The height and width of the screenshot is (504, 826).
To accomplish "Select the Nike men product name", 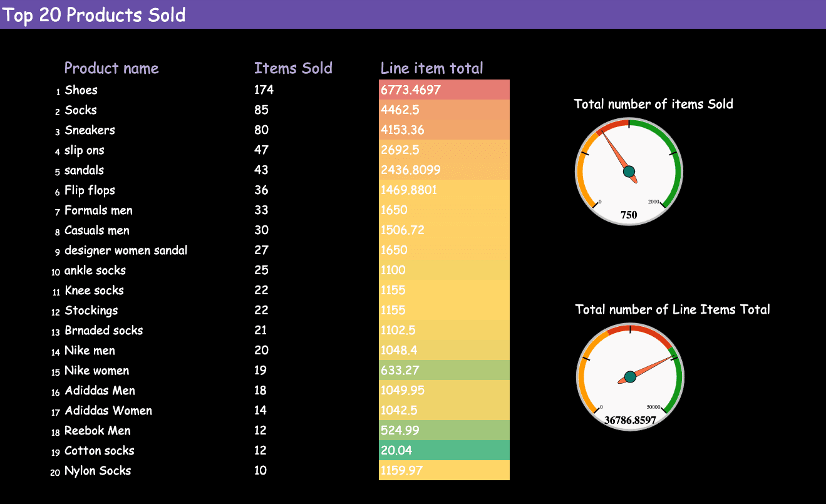I will click(x=90, y=351).
